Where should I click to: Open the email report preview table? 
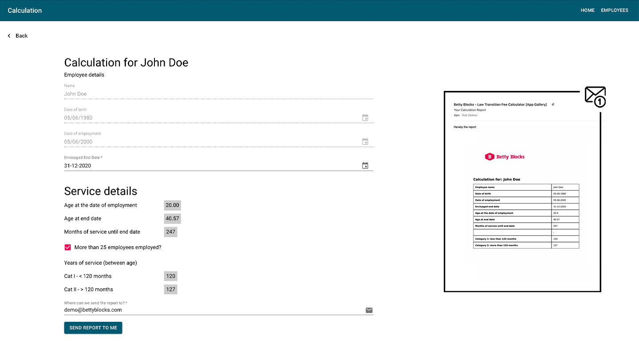(x=526, y=216)
